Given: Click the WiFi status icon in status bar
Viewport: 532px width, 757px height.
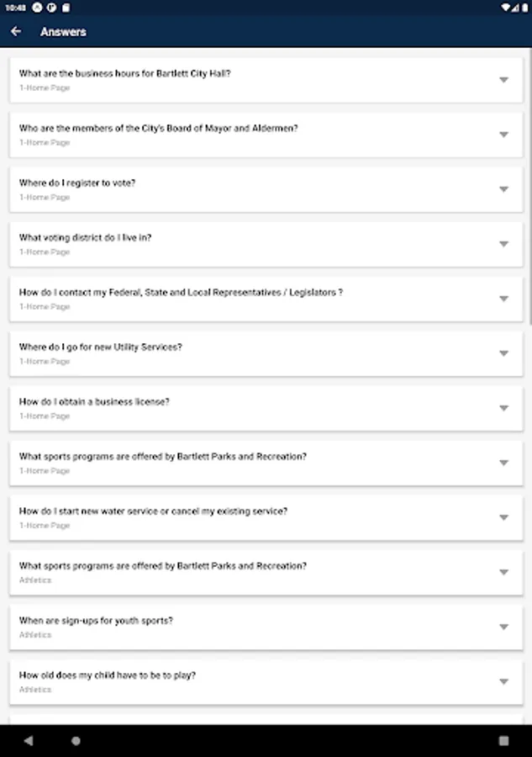Looking at the screenshot, I should click(x=506, y=8).
